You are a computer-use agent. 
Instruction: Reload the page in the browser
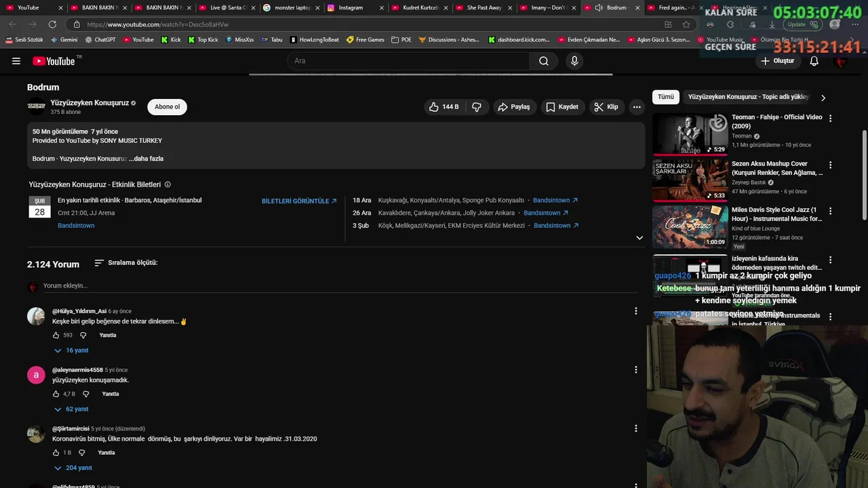[x=52, y=24]
